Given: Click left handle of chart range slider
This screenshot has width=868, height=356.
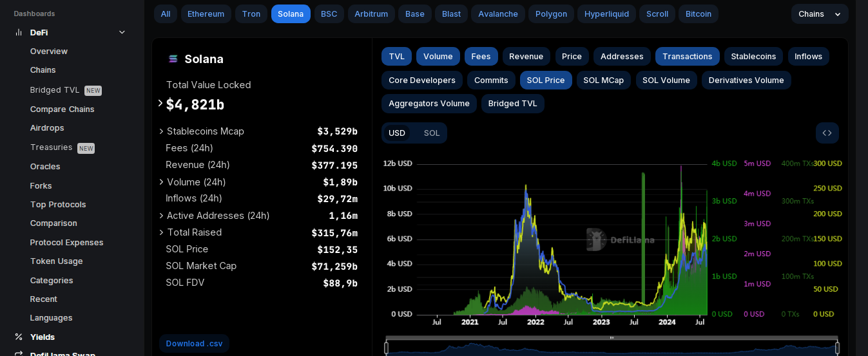Looking at the screenshot, I should click(387, 348).
